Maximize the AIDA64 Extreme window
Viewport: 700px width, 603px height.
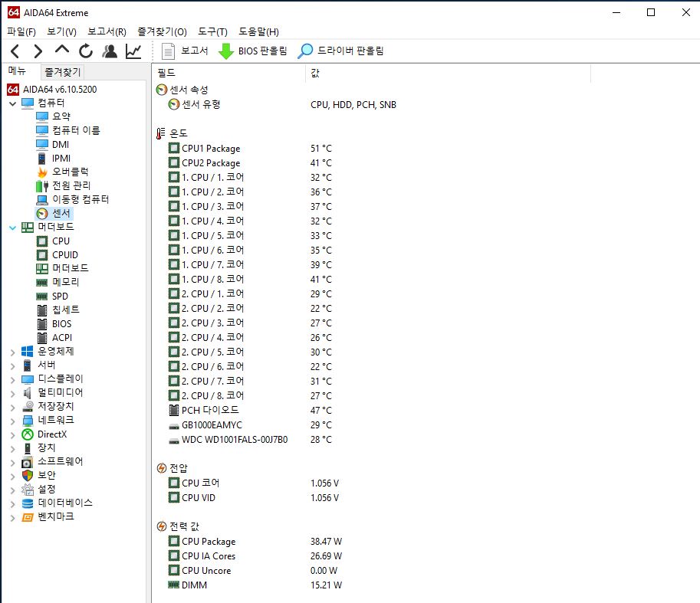651,12
